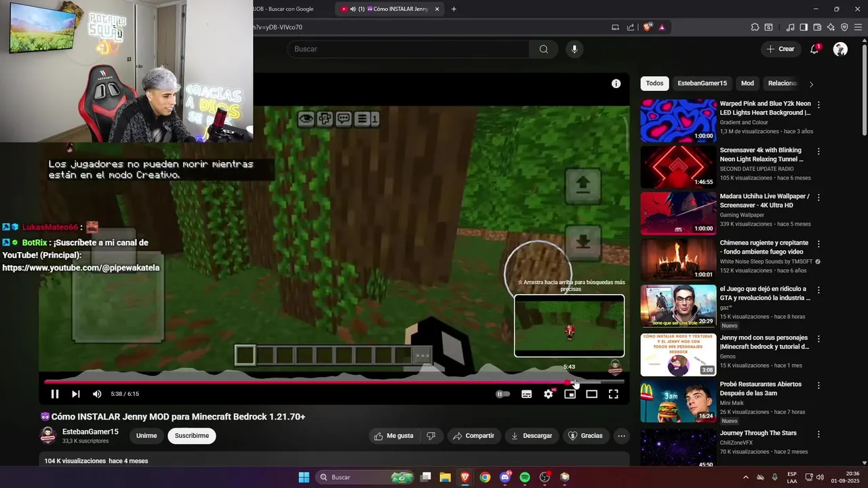Open options for El Juego que dejó en ridículo video
Screen dimensions: 868x488
[x=818, y=290]
